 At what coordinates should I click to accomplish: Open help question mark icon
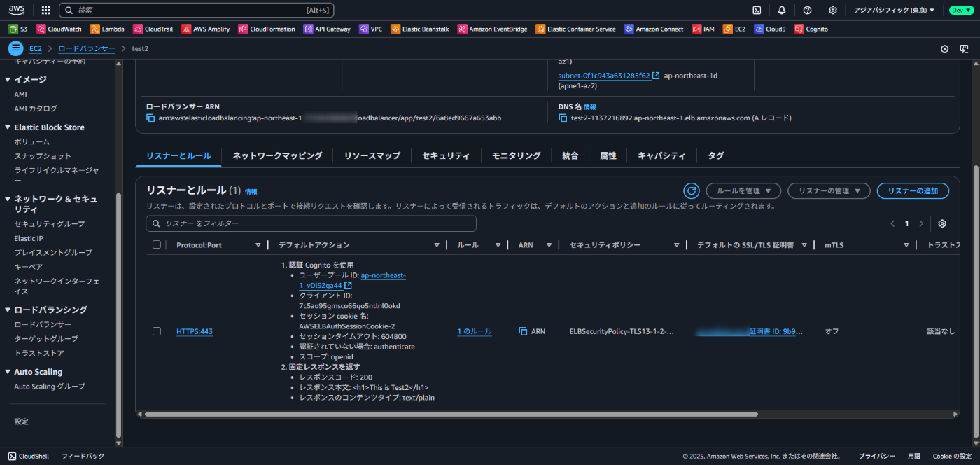(807, 10)
